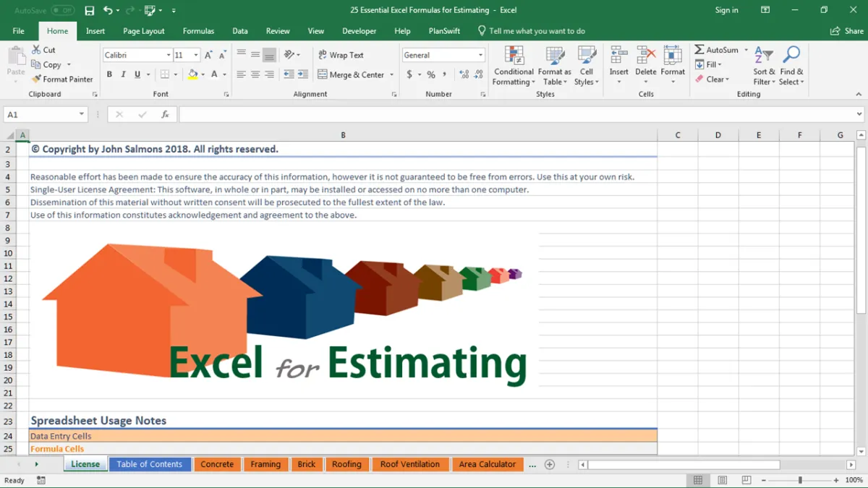
Task: Enable Align Left for the cell
Action: [242, 74]
